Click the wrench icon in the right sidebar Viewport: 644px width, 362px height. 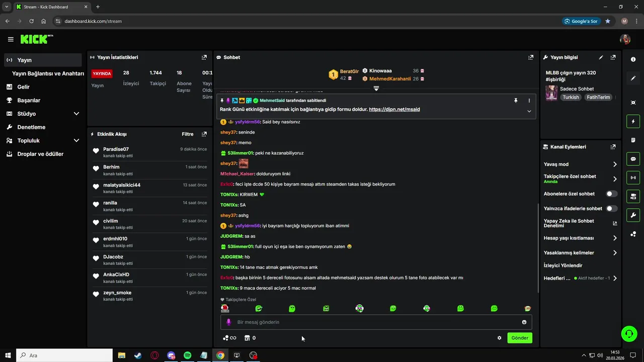633,215
